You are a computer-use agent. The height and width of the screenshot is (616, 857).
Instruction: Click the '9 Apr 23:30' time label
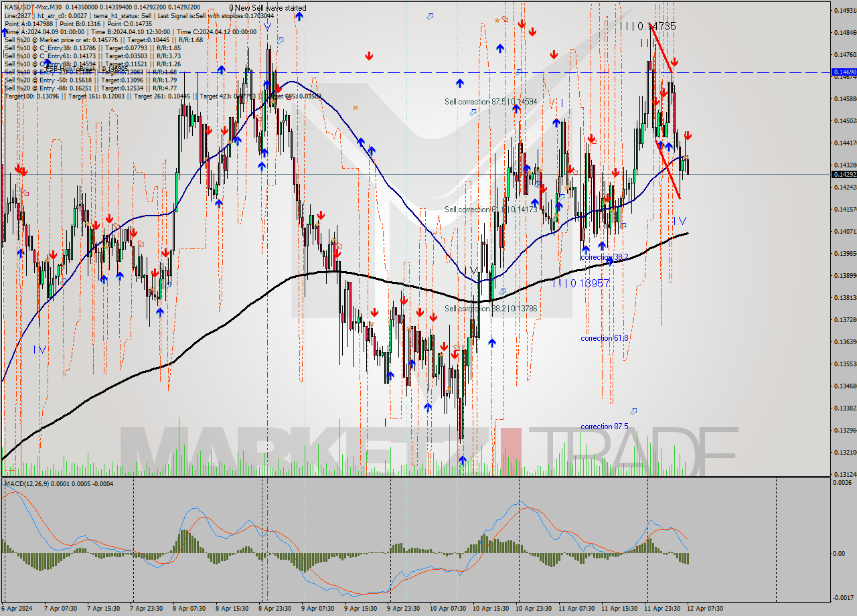point(404,609)
